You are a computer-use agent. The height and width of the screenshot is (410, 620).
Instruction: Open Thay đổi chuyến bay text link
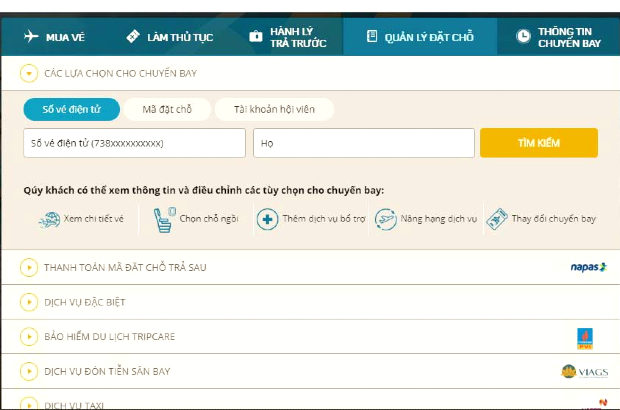click(554, 219)
